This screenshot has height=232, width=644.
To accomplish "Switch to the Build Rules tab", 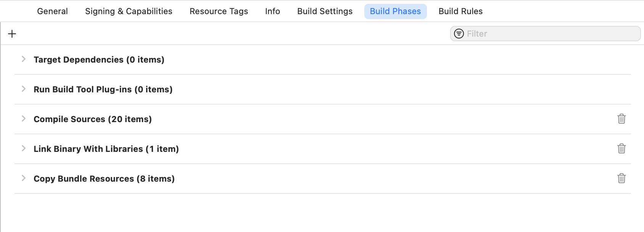I will [460, 11].
